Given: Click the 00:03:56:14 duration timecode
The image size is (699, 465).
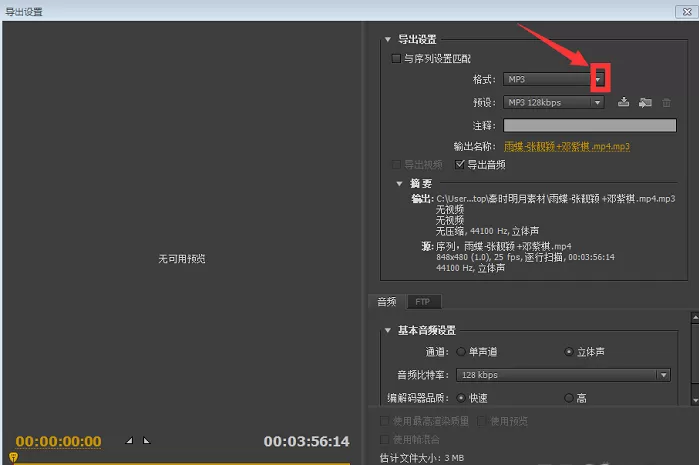Looking at the screenshot, I should pos(306,441).
